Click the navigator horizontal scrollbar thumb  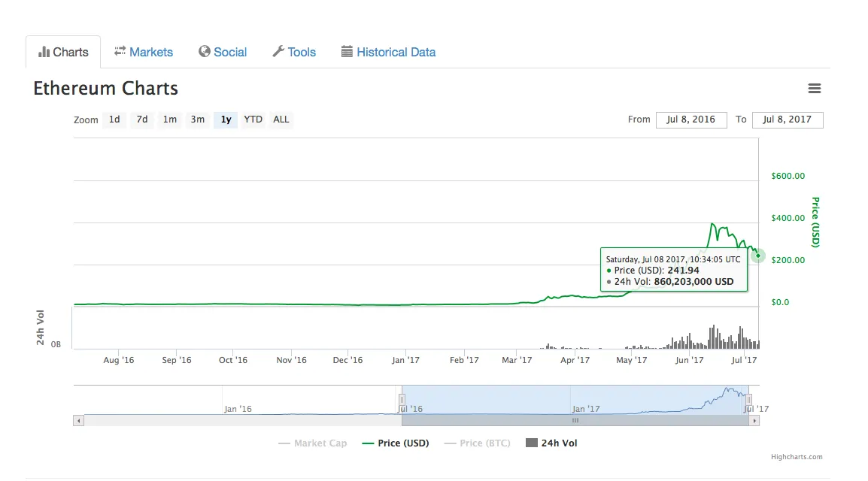pyautogui.click(x=575, y=421)
